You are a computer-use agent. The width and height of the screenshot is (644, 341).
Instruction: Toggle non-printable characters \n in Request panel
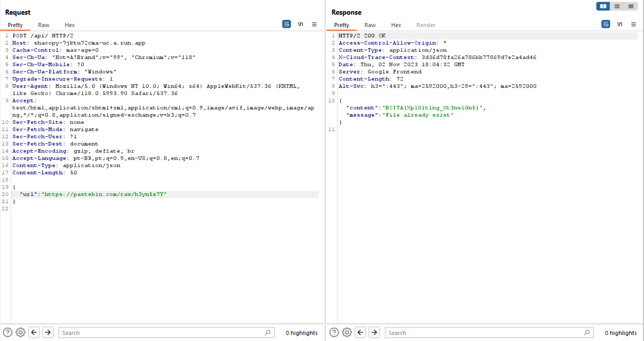click(x=301, y=24)
